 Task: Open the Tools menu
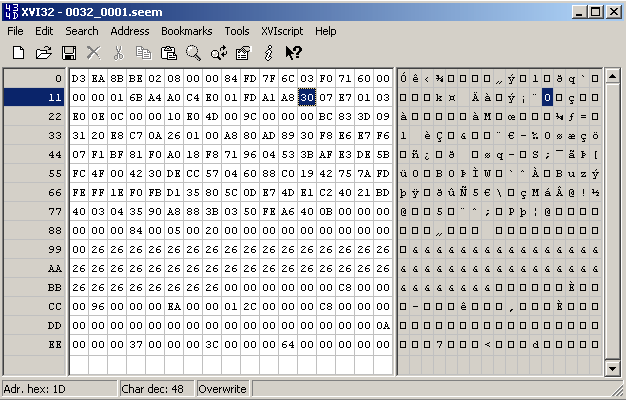point(237,31)
